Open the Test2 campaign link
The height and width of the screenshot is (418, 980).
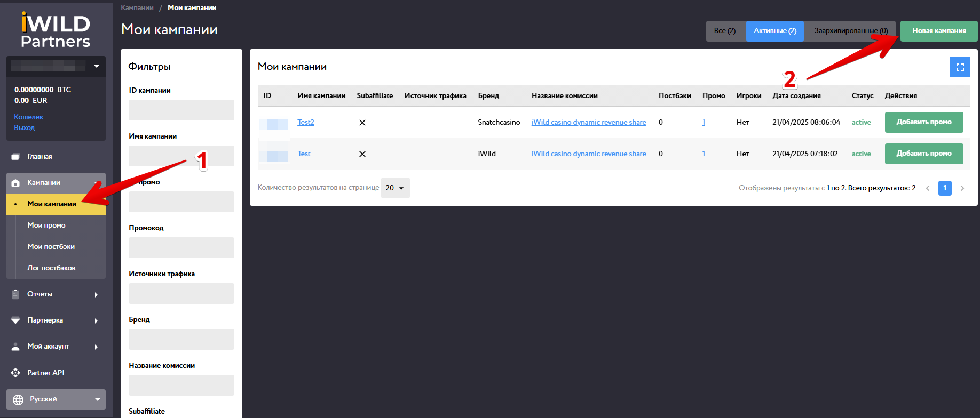[305, 122]
